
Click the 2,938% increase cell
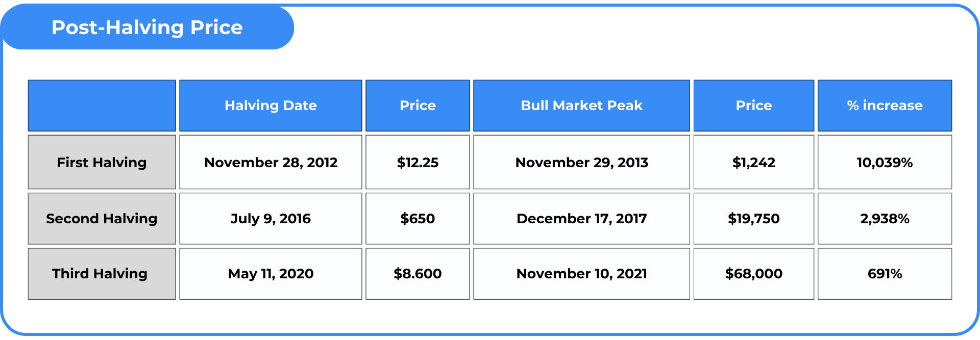pos(885,218)
